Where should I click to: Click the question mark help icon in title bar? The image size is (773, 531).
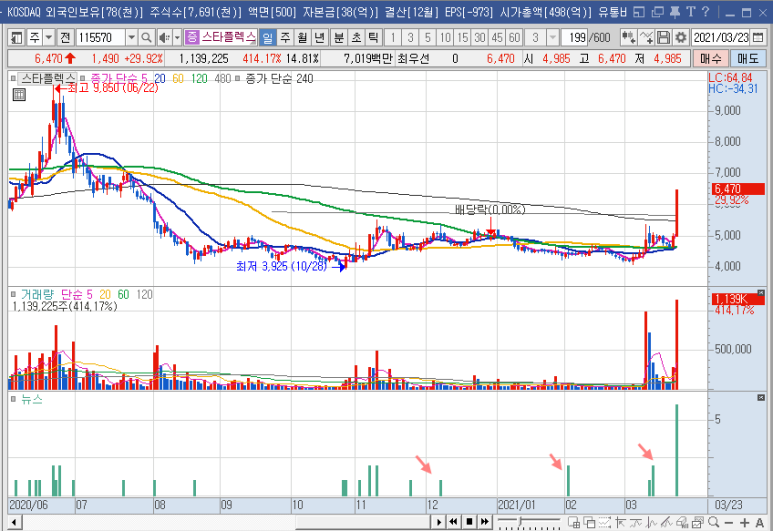705,11
